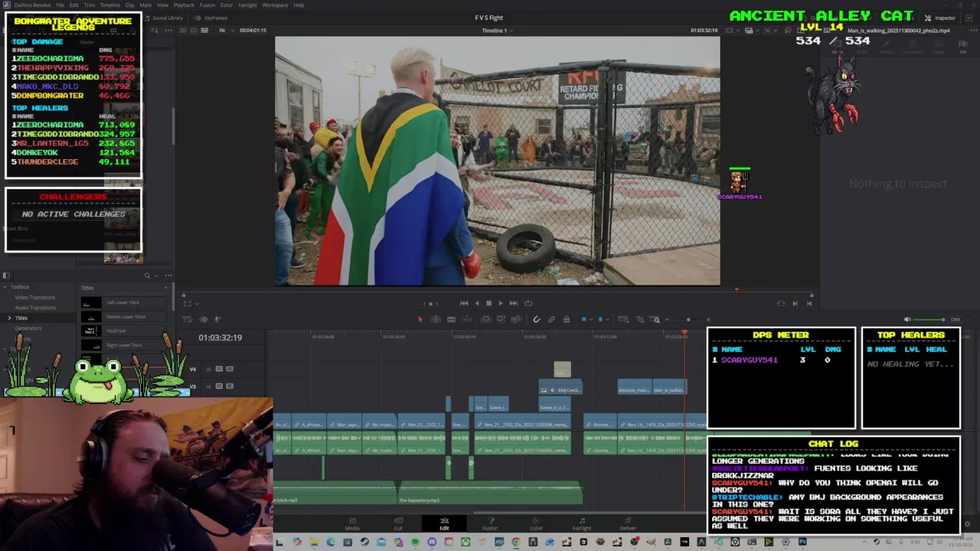This screenshot has height=551, width=980.
Task: Open effects panel options menu dots
Action: tap(168, 275)
